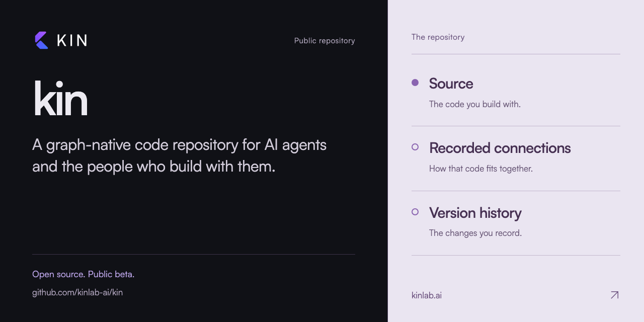Click the Open source. Public beta. text
Image resolution: width=644 pixels, height=322 pixels.
tap(83, 274)
